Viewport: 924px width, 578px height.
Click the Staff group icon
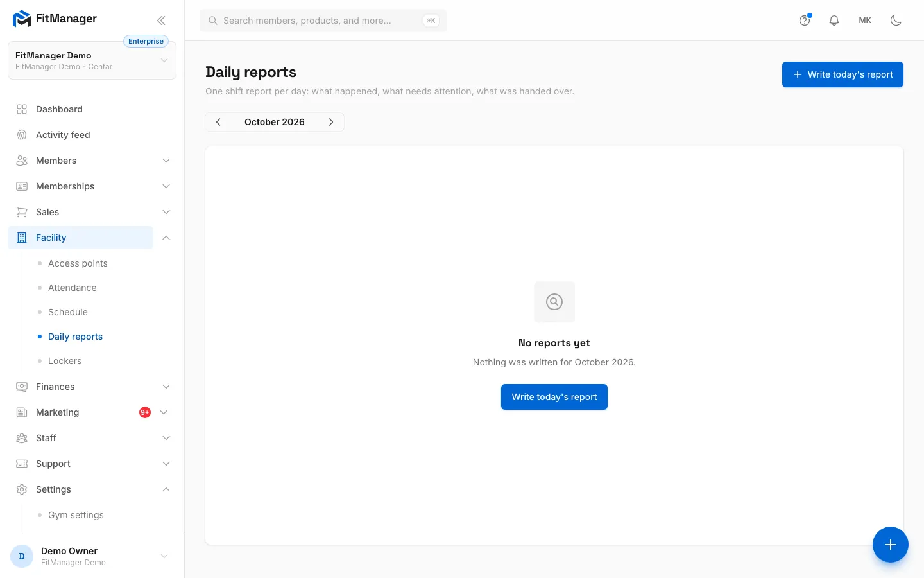pyautogui.click(x=22, y=438)
